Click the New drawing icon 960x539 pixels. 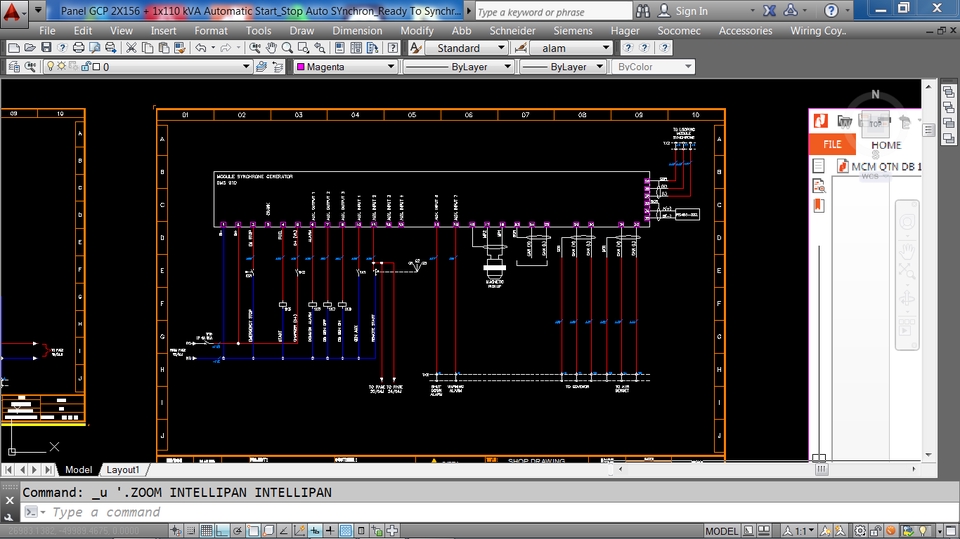point(13,48)
